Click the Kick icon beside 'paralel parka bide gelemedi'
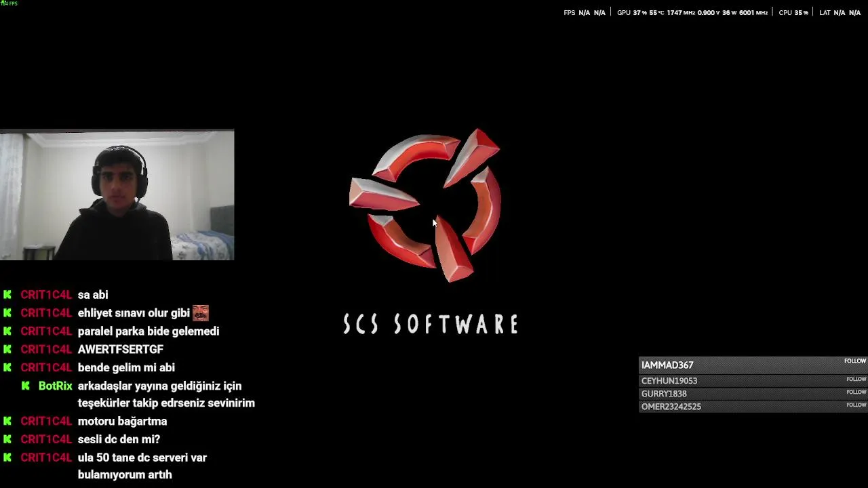The image size is (868, 488). [x=7, y=331]
